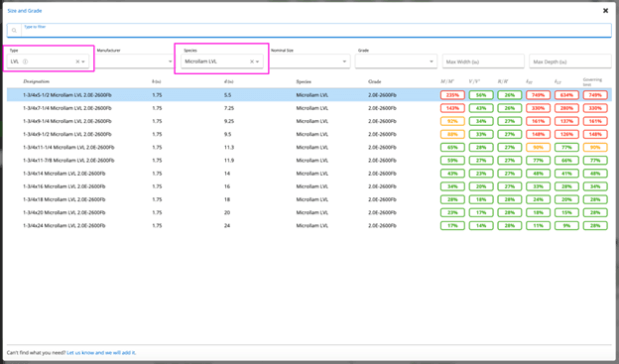Select 1-3/4x24 Microllam LVL row
This screenshot has height=364, width=619.
coord(309,225)
